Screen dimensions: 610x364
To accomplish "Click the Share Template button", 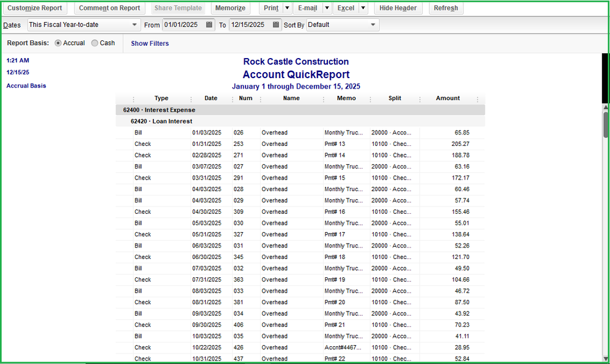I will click(x=178, y=8).
